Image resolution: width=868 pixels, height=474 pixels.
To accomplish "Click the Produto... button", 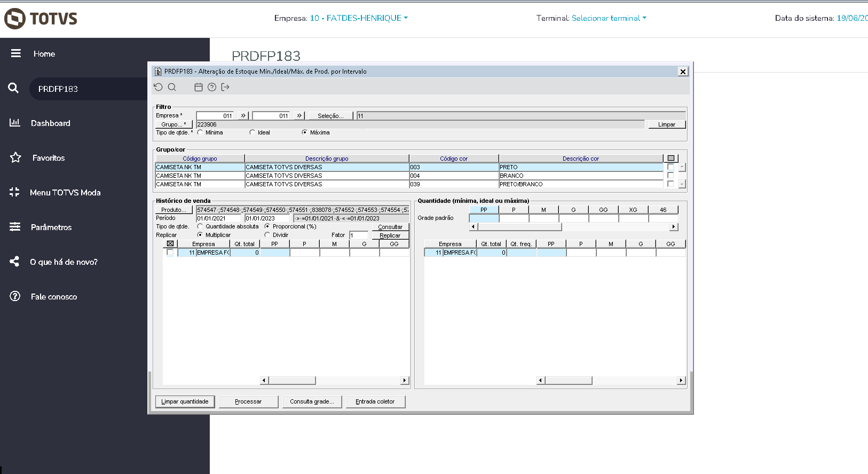I will 173,210.
